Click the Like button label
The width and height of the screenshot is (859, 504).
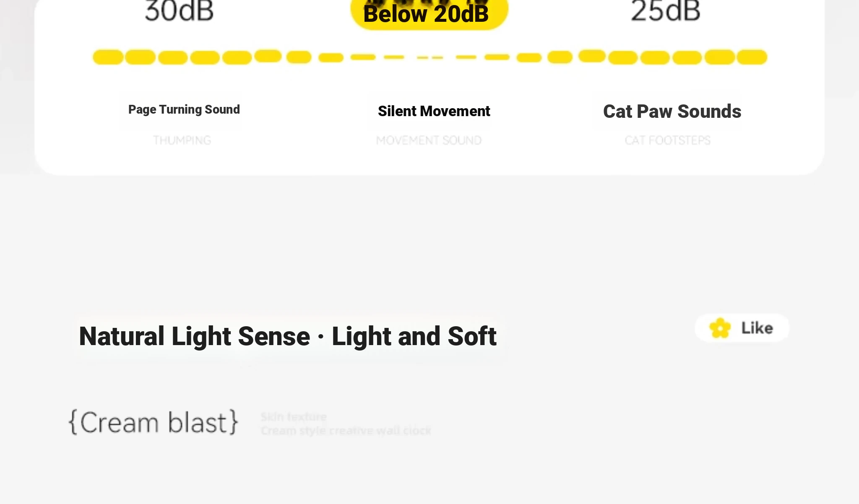pyautogui.click(x=757, y=328)
